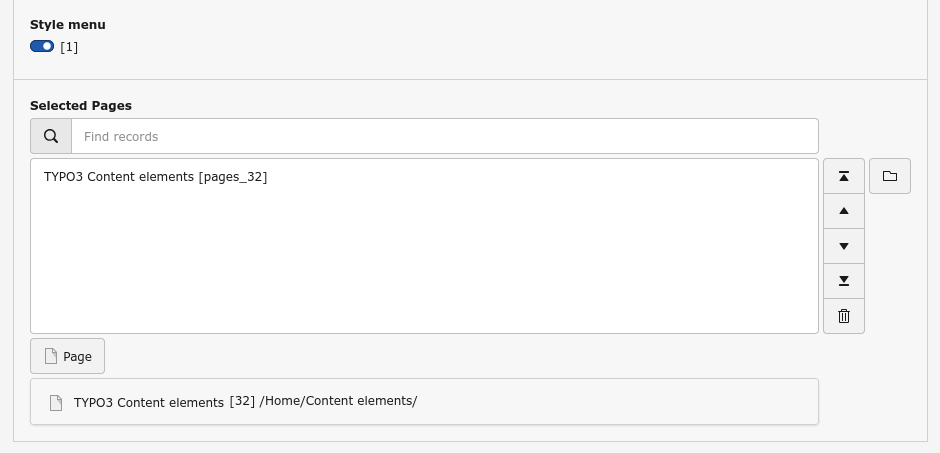The width and height of the screenshot is (940, 453).
Task: Click page icon beside the [32] record
Action: pyautogui.click(x=57, y=402)
